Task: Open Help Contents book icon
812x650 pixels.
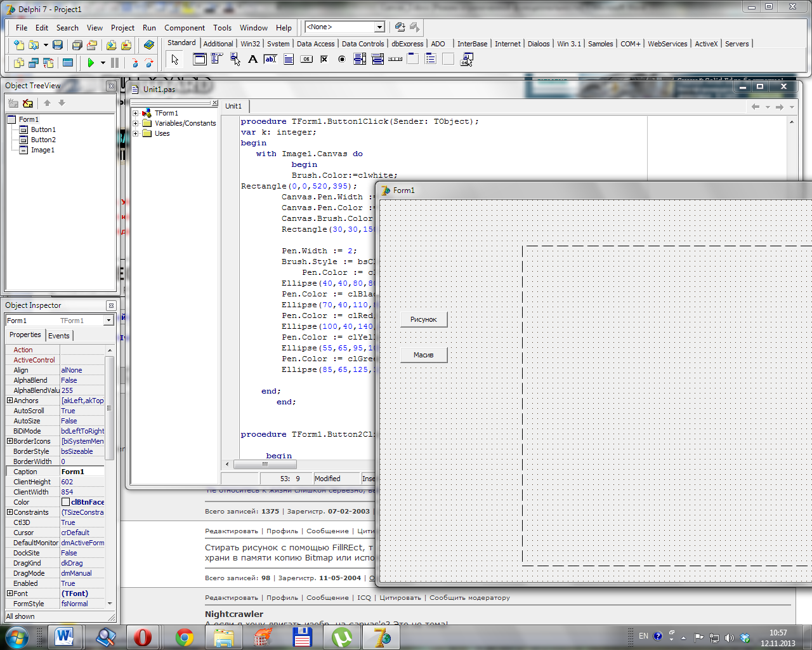Action: click(149, 45)
